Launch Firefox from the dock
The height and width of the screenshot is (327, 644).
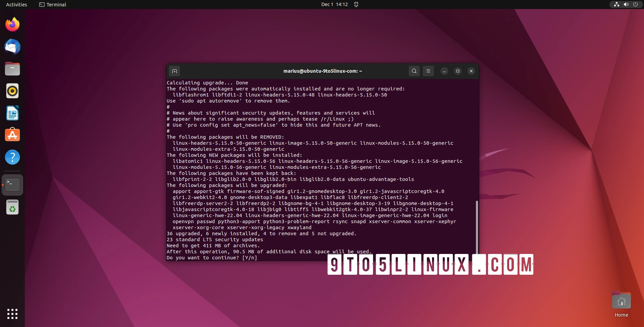[x=12, y=24]
